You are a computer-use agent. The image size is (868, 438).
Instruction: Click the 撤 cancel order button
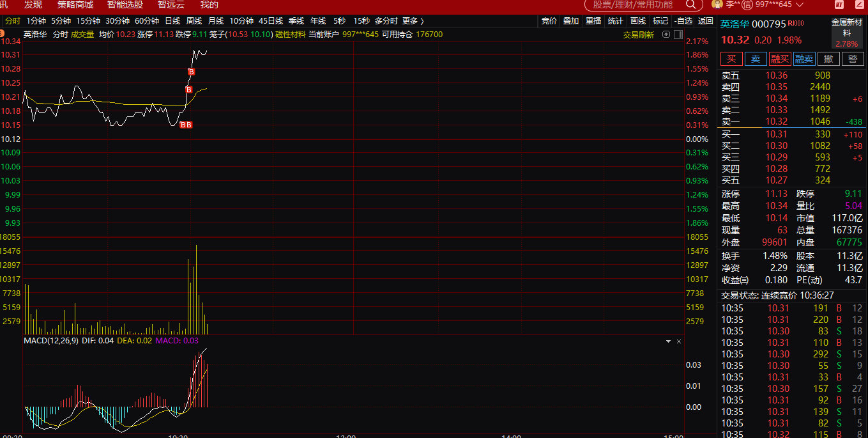click(828, 59)
